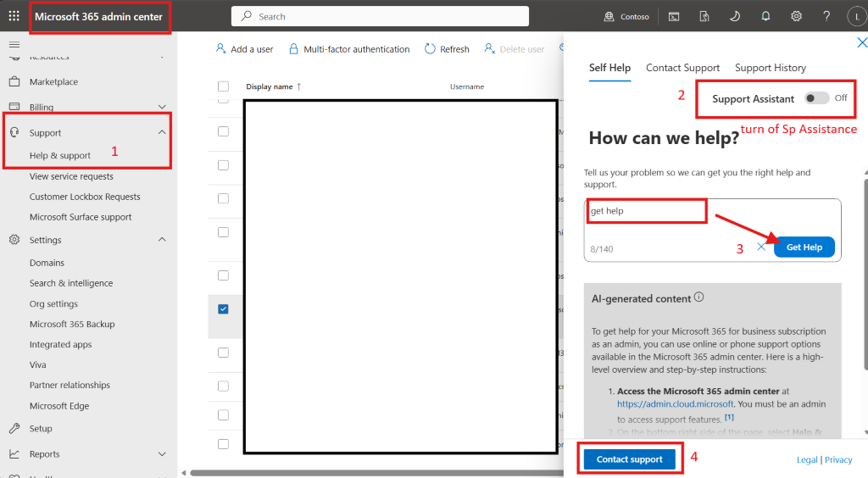Expand the Billing section chevron

coord(162,107)
